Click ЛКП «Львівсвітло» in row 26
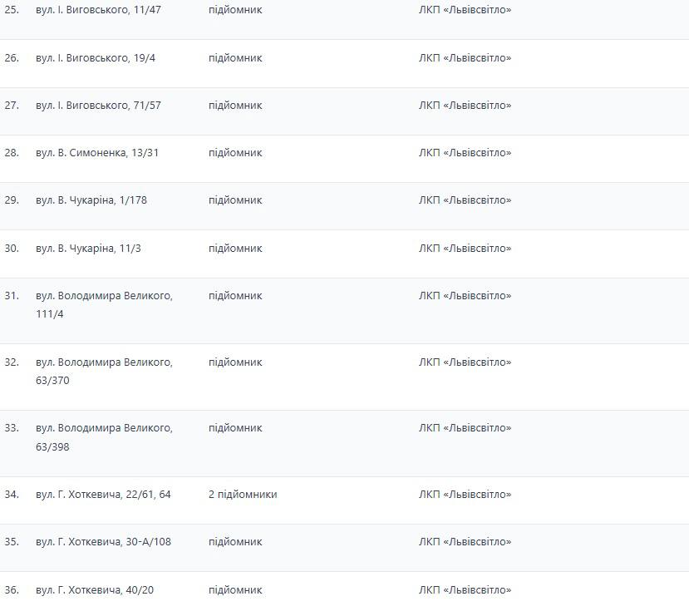689x616 pixels. click(465, 58)
